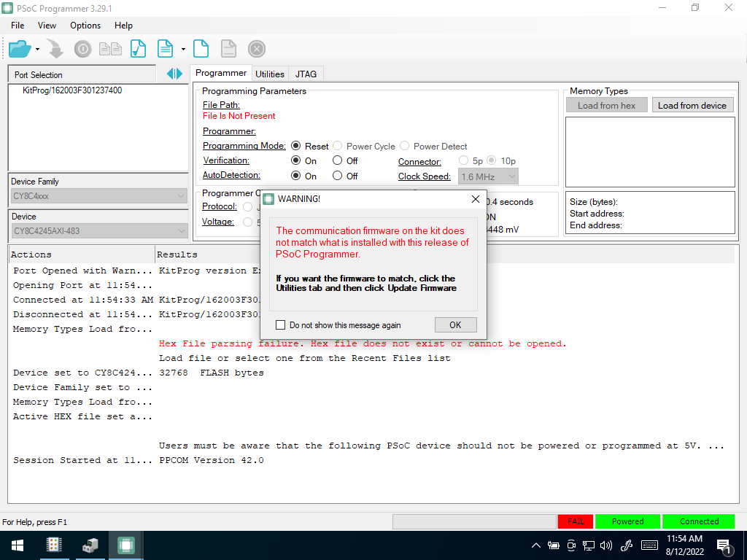The width and height of the screenshot is (747, 560).
Task: Click the Program download arrow icon
Action: [x=56, y=49]
